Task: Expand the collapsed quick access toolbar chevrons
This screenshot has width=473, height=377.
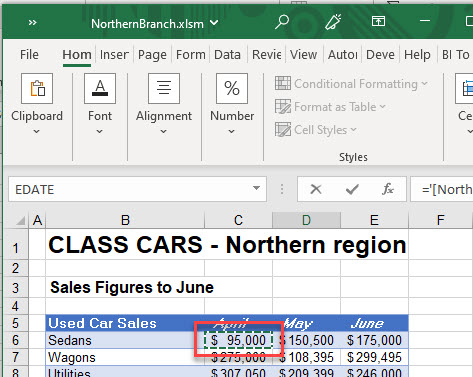Action: tap(32, 23)
